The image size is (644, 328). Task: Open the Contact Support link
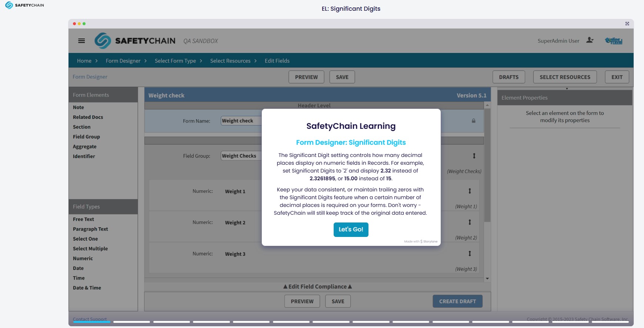click(90, 319)
